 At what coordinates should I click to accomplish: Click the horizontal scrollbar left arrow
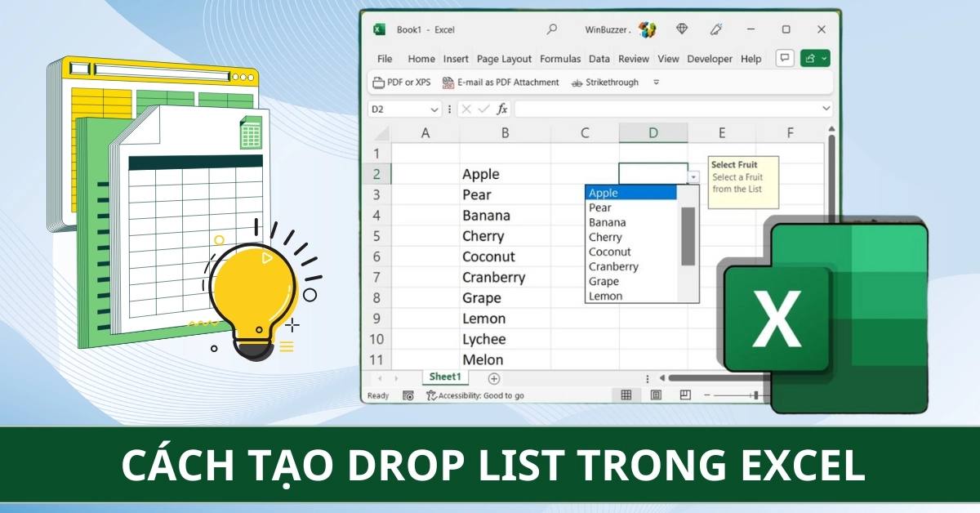pyautogui.click(x=662, y=378)
